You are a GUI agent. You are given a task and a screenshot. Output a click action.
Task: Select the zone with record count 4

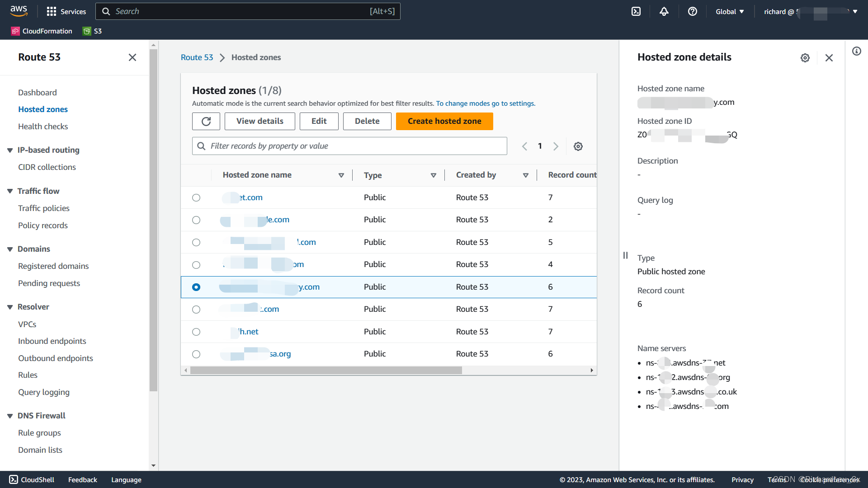[x=196, y=265]
